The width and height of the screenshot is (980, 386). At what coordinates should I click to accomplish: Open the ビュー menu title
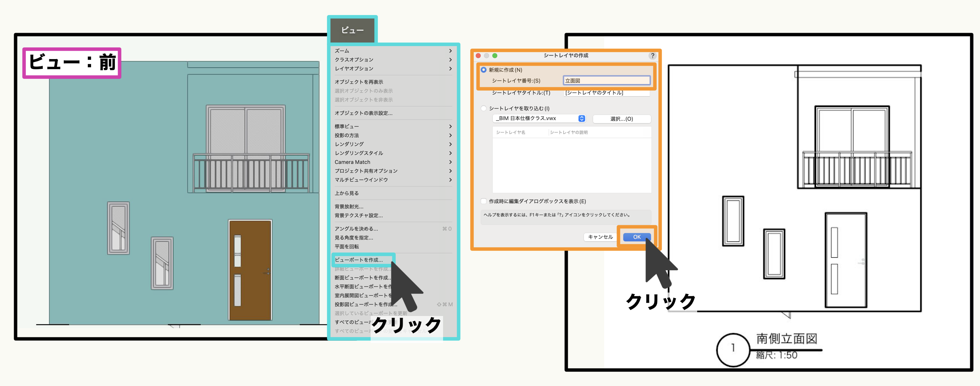(352, 30)
